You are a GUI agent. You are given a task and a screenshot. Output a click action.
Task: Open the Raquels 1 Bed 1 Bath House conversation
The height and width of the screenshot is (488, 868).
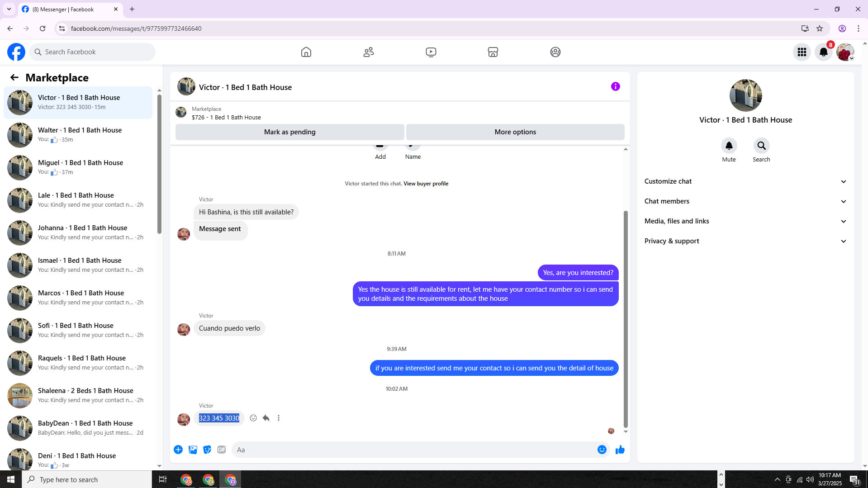(x=78, y=363)
